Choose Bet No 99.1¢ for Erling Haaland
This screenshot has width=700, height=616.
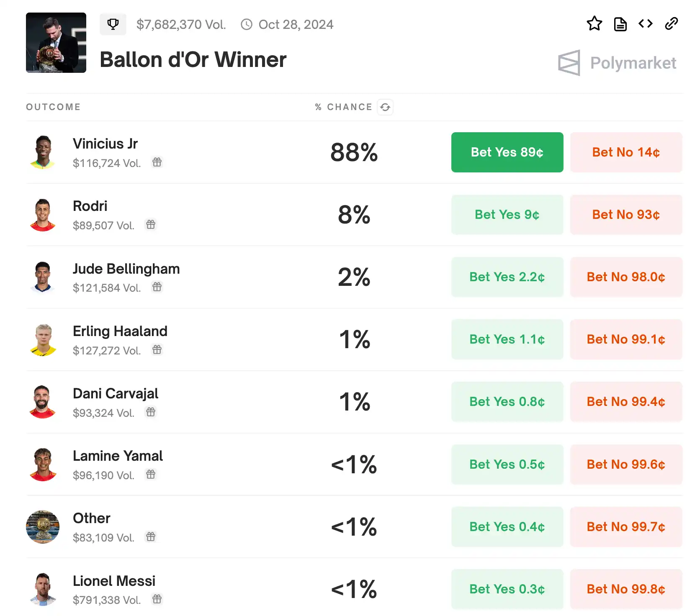click(x=626, y=339)
